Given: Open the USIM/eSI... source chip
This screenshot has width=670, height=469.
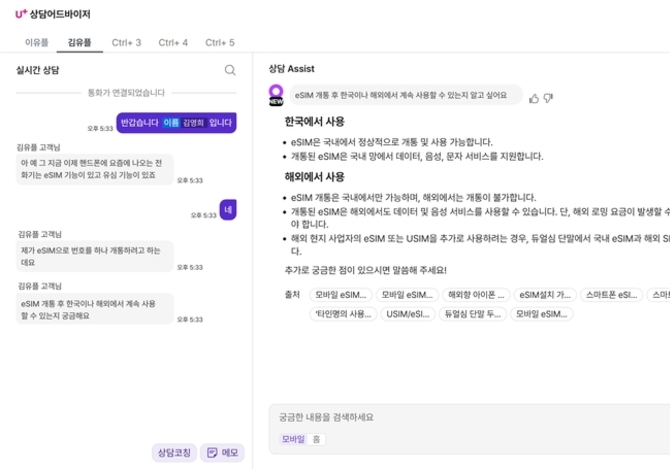Looking at the screenshot, I should pyautogui.click(x=408, y=314).
